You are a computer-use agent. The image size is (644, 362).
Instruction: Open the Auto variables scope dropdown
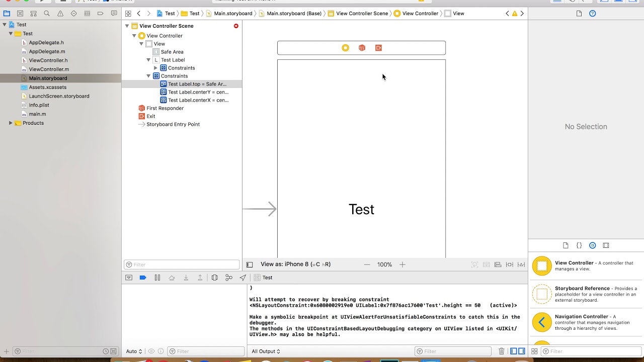(x=134, y=351)
